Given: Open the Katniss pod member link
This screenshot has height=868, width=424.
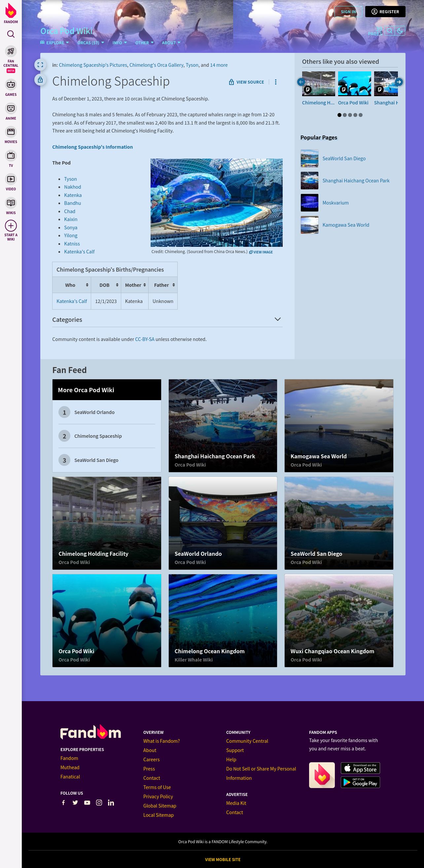Looking at the screenshot, I should coord(72,244).
